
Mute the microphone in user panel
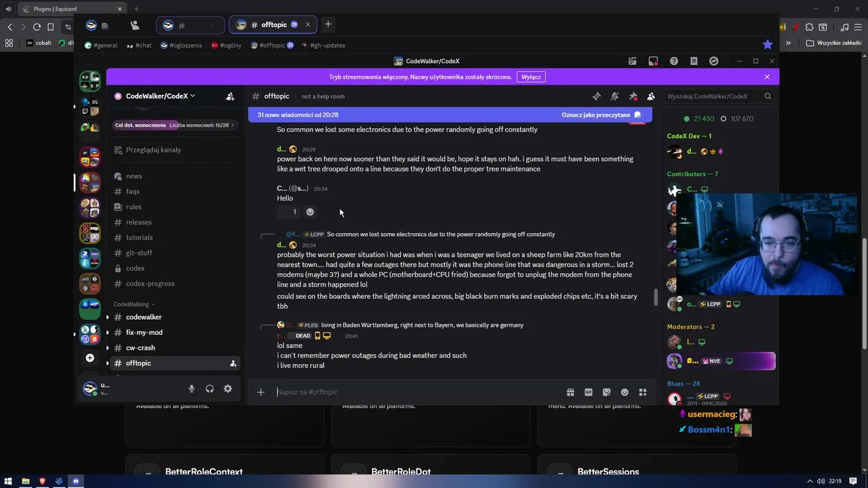(x=191, y=388)
